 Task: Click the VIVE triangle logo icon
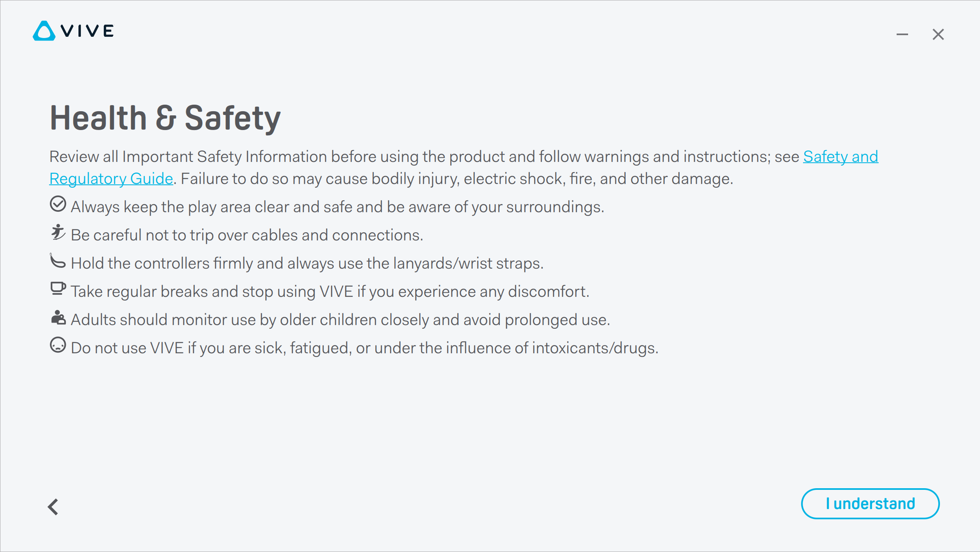(x=44, y=31)
